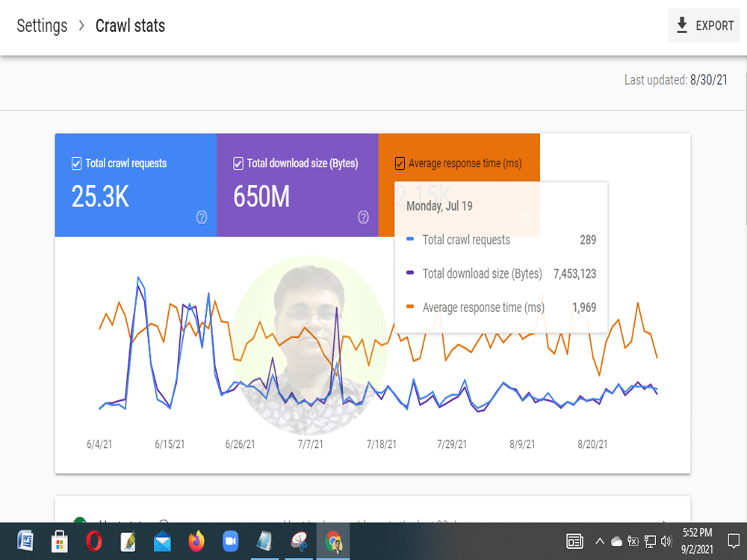747x560 pixels.
Task: Open the Action Center notifications icon
Action: tap(734, 541)
